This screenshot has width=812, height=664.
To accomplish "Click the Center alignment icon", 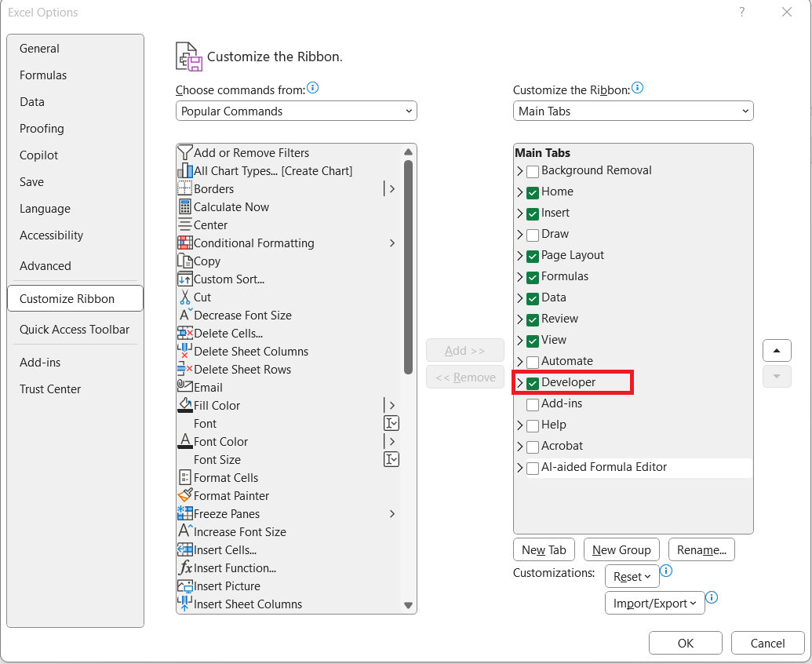I will point(185,224).
